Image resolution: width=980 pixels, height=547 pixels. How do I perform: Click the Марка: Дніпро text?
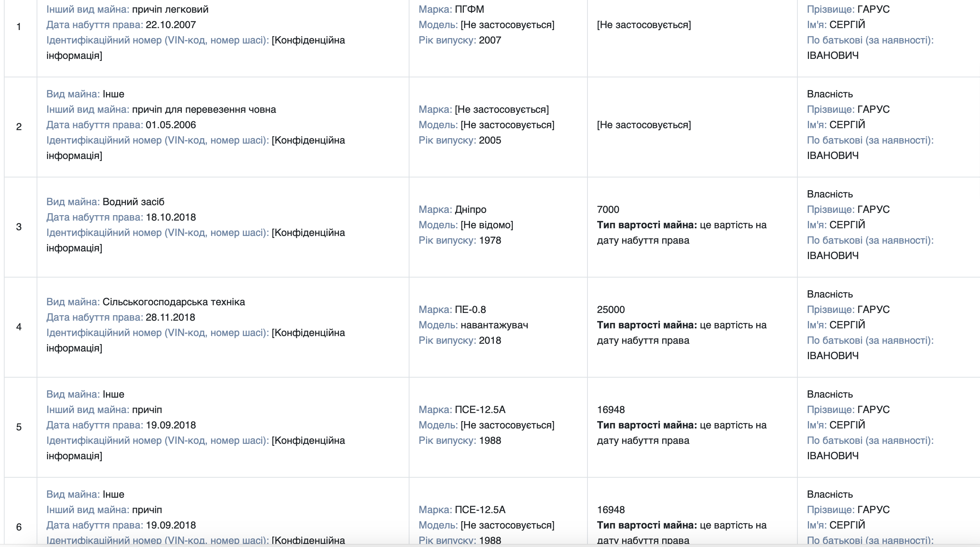(452, 209)
